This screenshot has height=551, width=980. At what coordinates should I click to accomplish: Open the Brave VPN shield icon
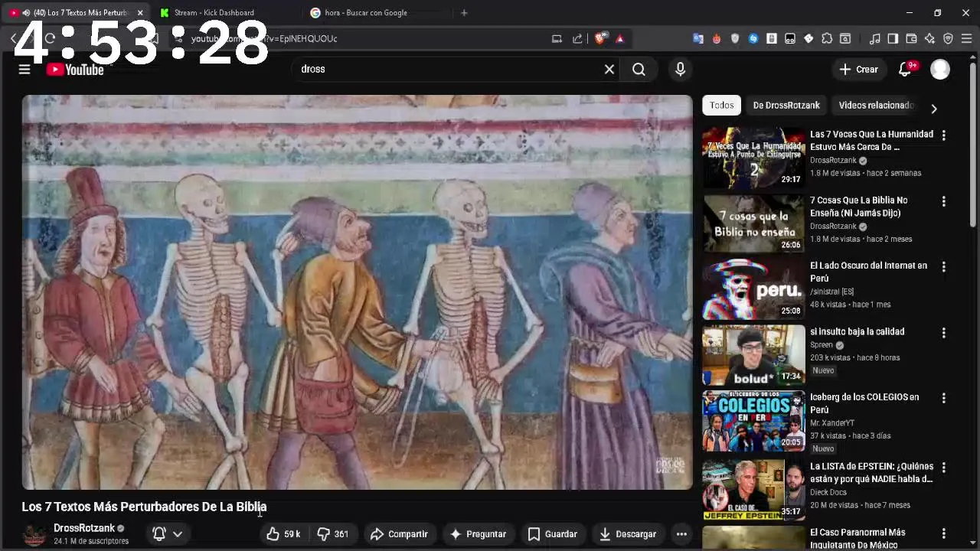click(948, 39)
